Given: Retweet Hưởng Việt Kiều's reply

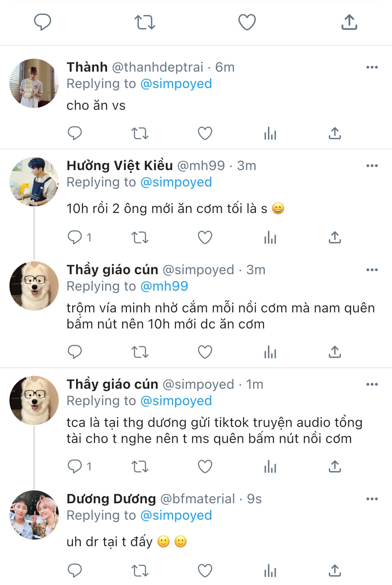Looking at the screenshot, I should click(140, 238).
